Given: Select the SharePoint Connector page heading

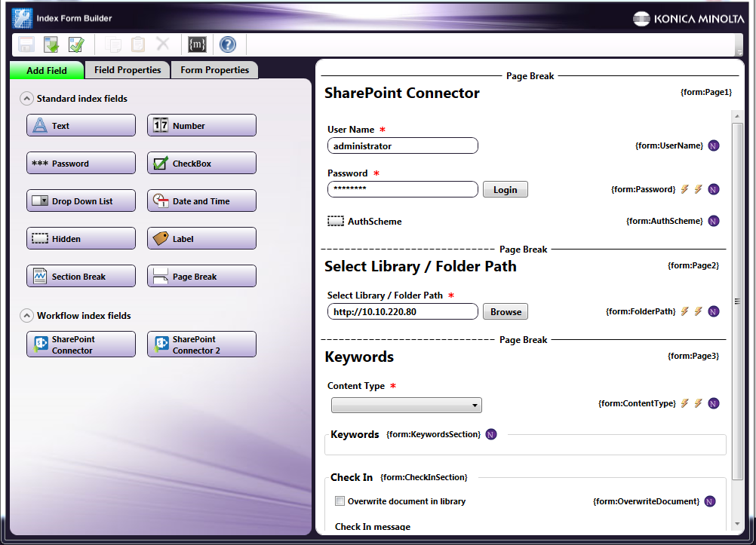Looking at the screenshot, I should coord(401,93).
